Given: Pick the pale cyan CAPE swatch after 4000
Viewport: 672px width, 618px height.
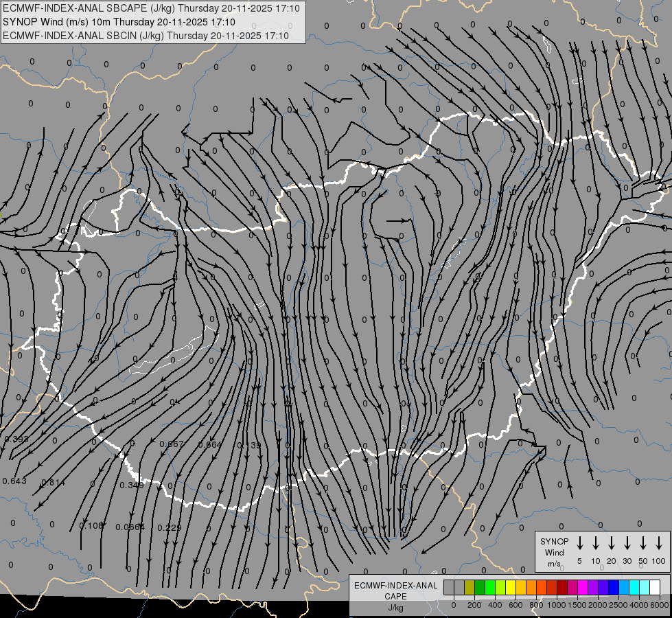Looking at the screenshot, I should coord(645,587).
